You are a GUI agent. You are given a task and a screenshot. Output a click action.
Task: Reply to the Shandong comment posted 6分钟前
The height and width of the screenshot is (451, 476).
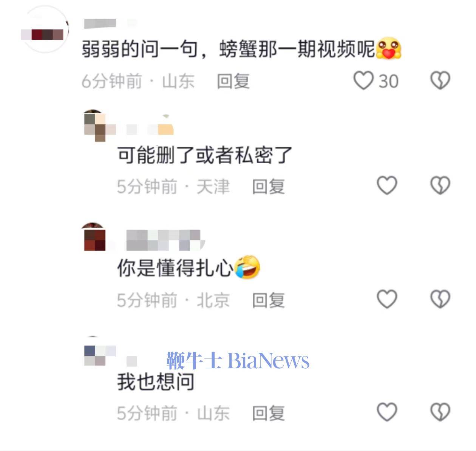tap(233, 81)
